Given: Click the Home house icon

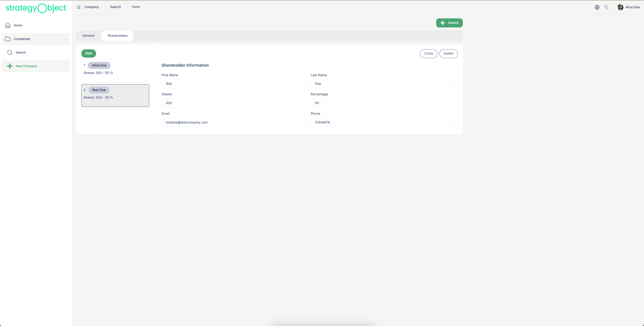Looking at the screenshot, I should point(8,25).
